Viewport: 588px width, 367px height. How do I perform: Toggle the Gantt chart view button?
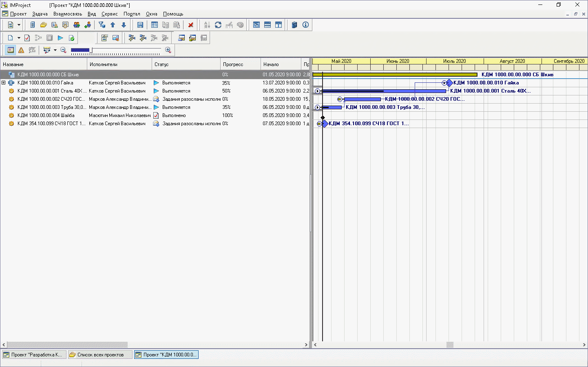[x=11, y=50]
